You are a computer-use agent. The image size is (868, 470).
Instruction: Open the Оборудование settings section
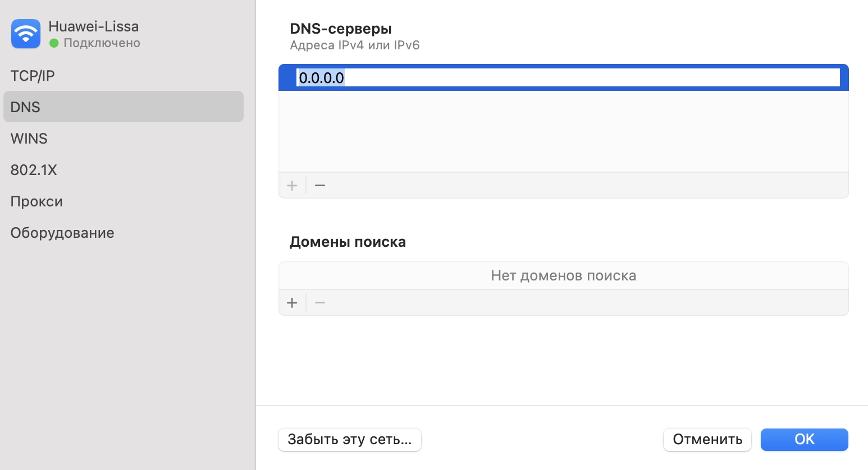62,232
